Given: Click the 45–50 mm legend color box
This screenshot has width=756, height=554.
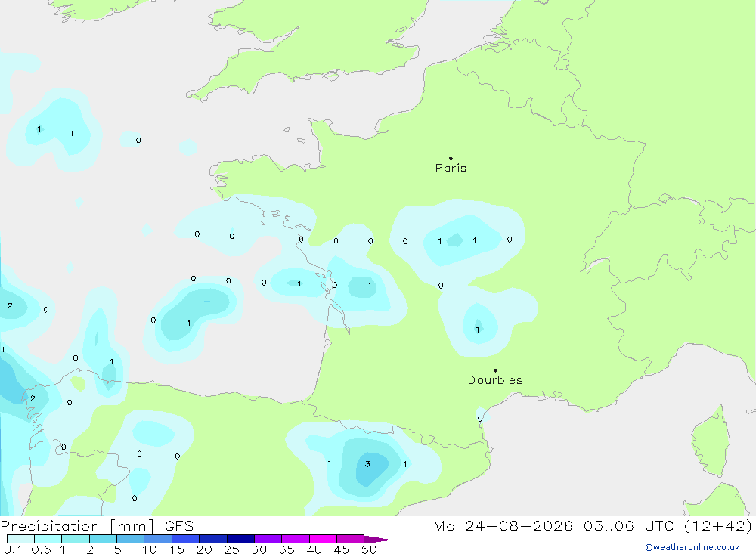Looking at the screenshot, I should pos(350,539).
